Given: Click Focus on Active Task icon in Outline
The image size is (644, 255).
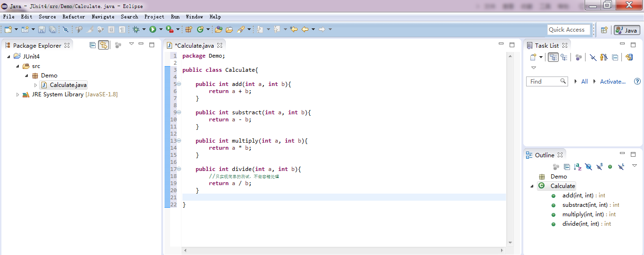Looking at the screenshot, I should 556,167.
